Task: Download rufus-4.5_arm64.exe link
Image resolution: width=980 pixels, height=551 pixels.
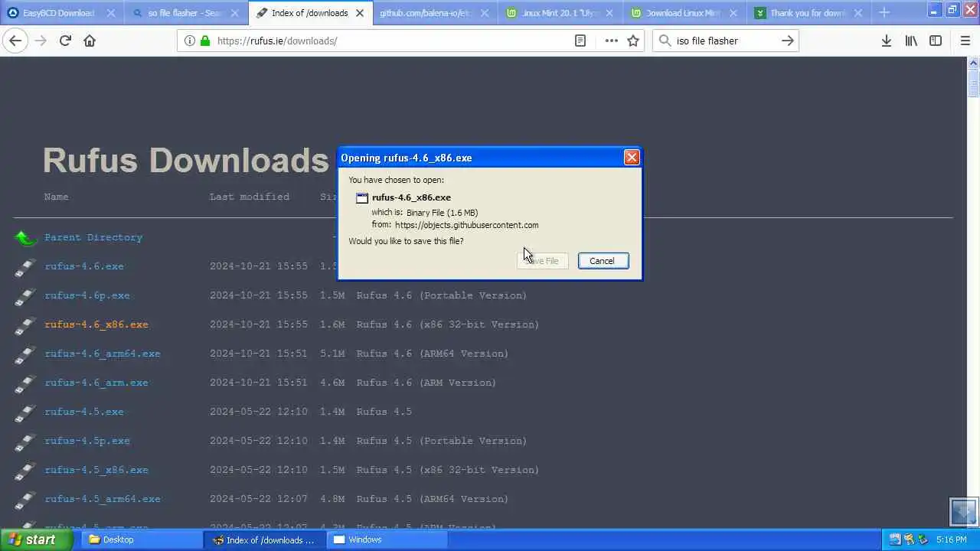Action: click(103, 499)
